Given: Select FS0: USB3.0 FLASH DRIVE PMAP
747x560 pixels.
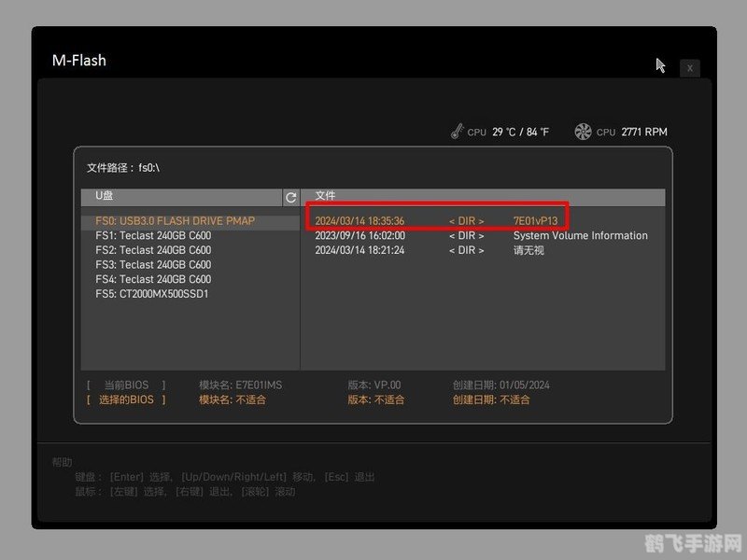Looking at the screenshot, I should [x=175, y=221].
